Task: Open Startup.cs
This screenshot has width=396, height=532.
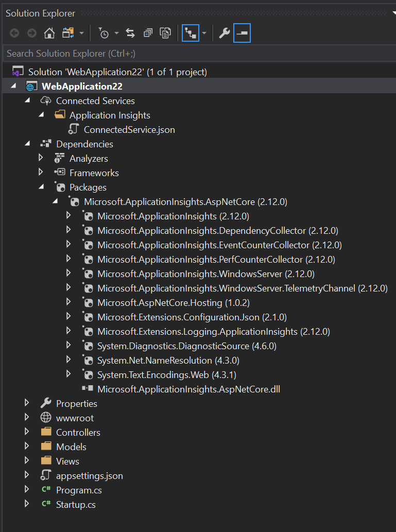Action: (76, 504)
